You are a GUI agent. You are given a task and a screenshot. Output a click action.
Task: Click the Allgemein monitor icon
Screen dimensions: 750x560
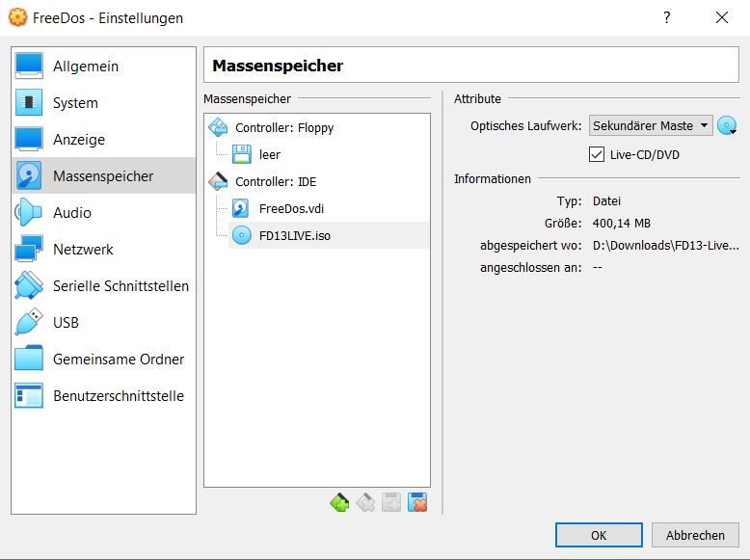(x=29, y=66)
